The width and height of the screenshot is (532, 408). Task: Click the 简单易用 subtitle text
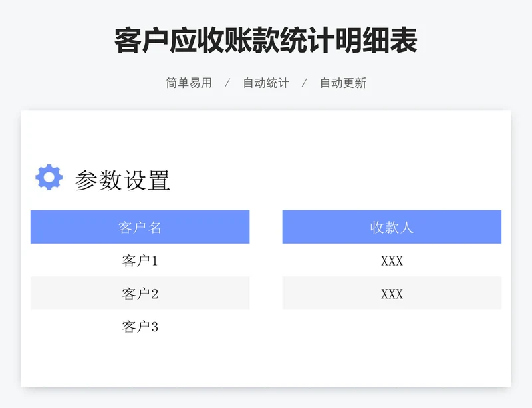[x=189, y=83]
